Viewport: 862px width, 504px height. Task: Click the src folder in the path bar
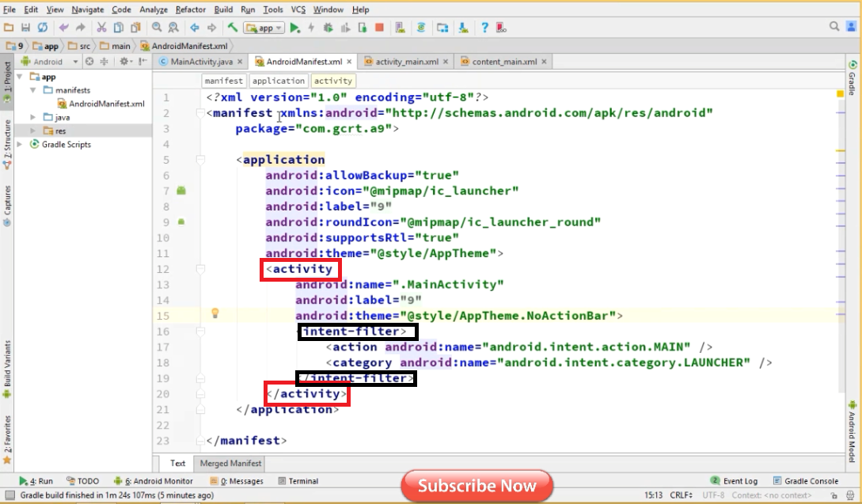click(x=79, y=46)
